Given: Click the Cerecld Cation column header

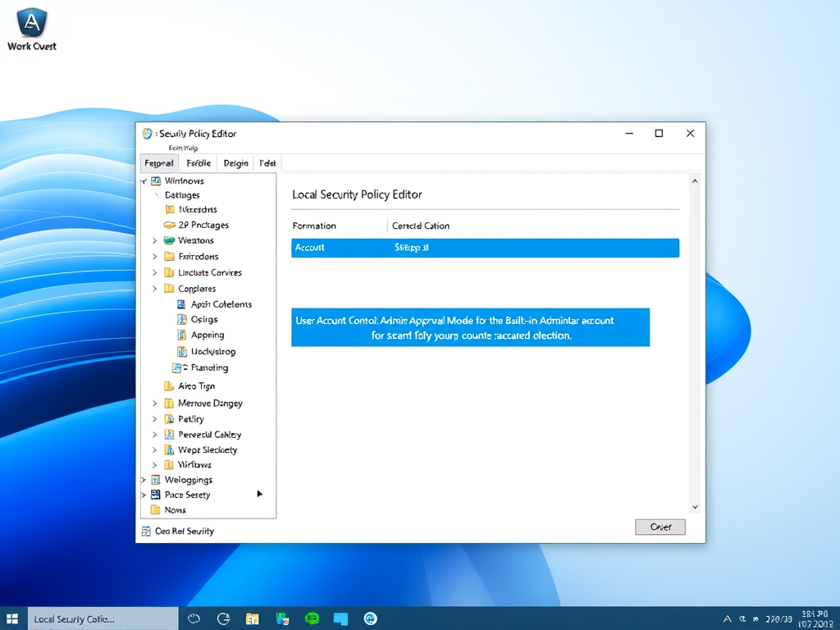Looking at the screenshot, I should coord(421,226).
